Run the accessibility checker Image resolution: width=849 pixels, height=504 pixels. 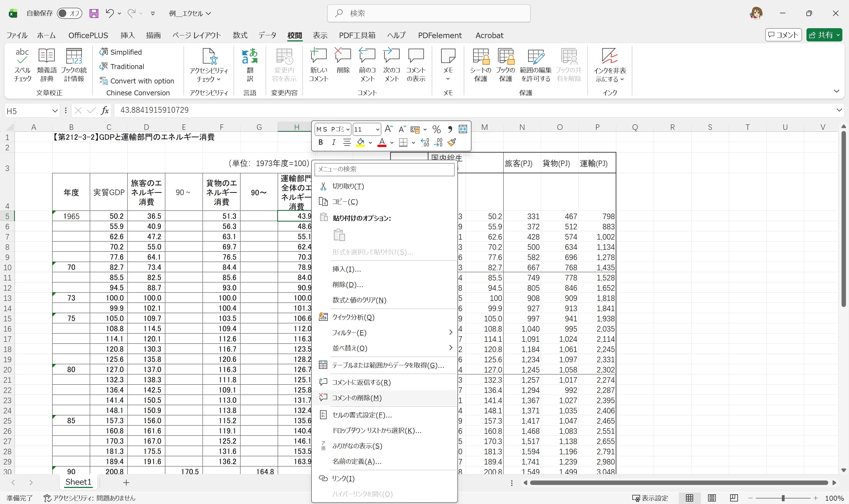208,65
